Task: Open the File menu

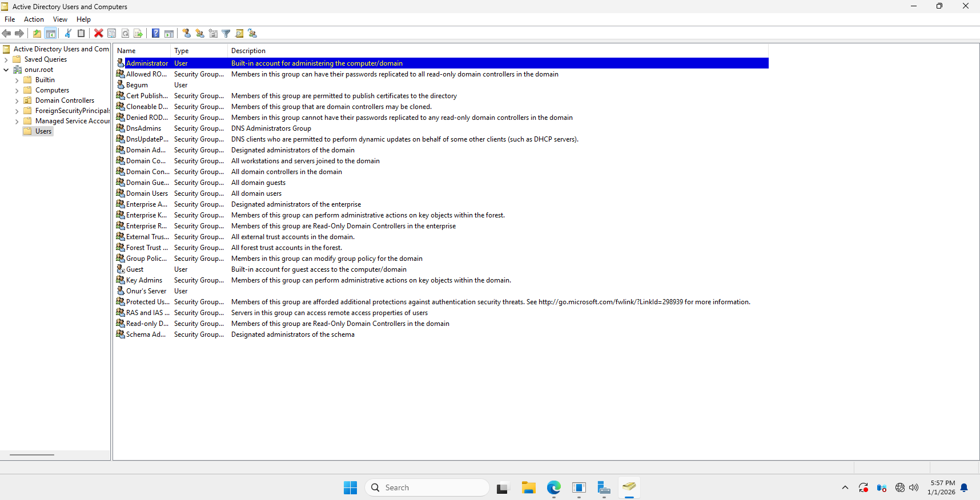Action: tap(10, 19)
